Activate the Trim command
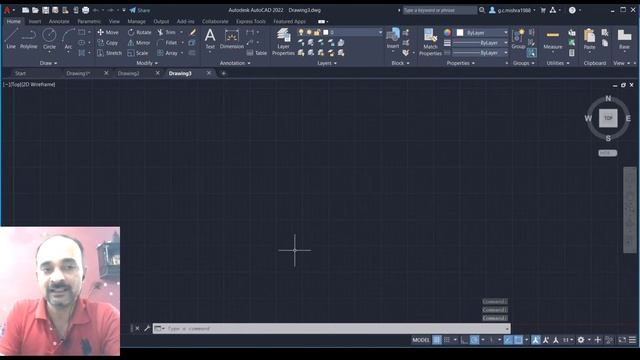The image size is (640, 360). (x=167, y=32)
